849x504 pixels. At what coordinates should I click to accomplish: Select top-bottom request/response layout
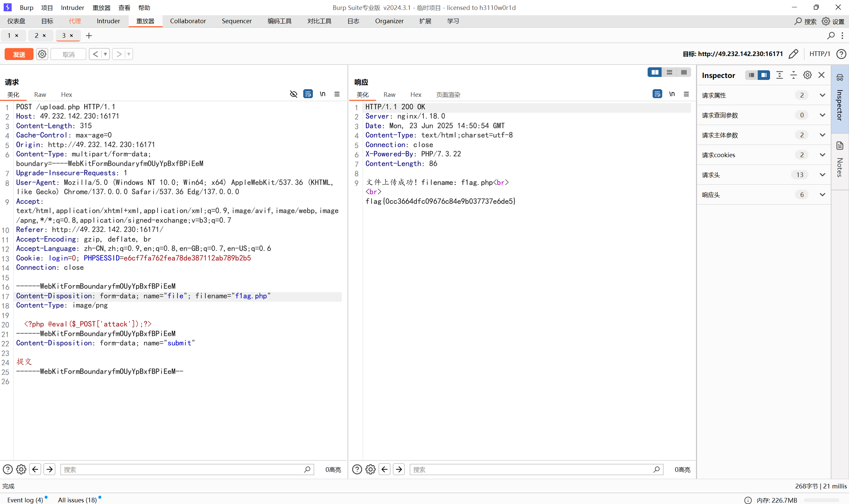(669, 72)
